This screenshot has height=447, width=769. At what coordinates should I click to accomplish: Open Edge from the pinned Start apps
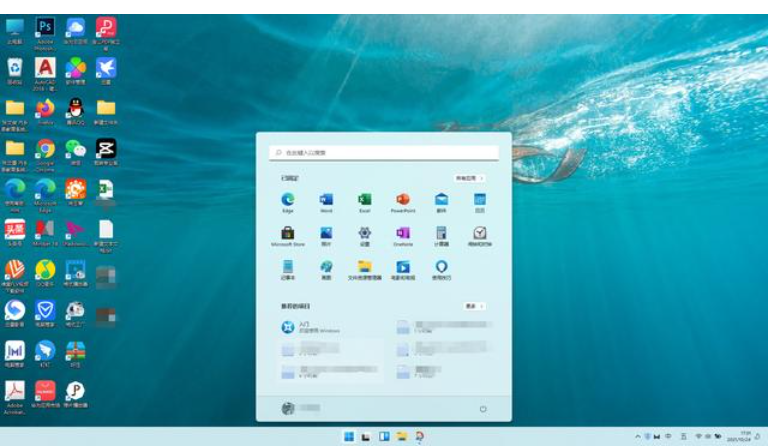click(x=288, y=202)
